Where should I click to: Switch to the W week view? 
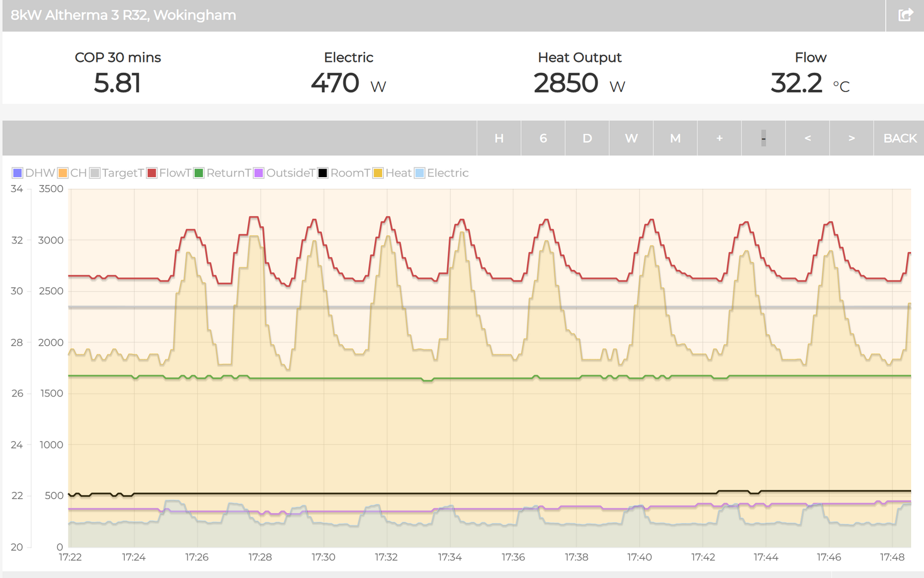click(631, 138)
